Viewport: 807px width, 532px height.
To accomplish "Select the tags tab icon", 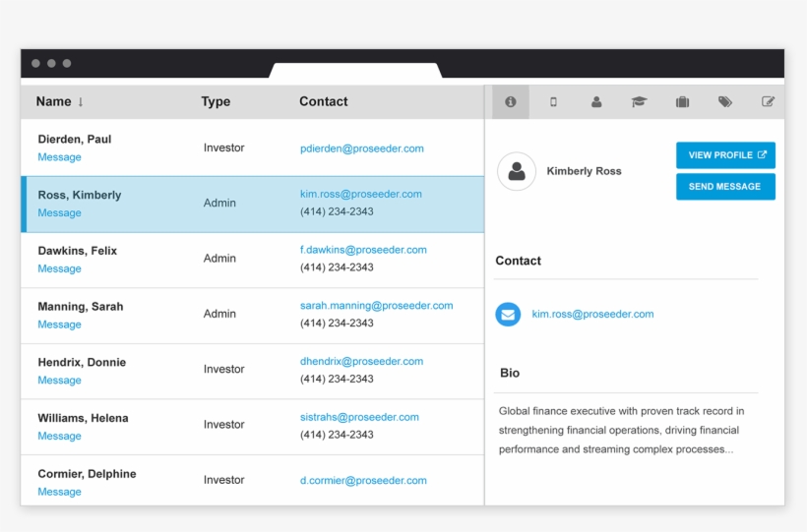I will 725,102.
